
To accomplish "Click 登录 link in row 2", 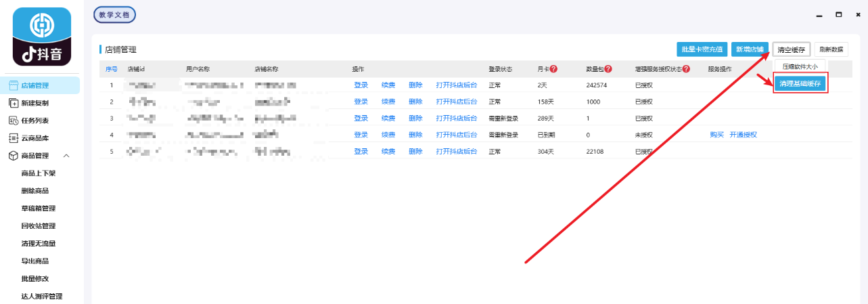I will coord(361,102).
